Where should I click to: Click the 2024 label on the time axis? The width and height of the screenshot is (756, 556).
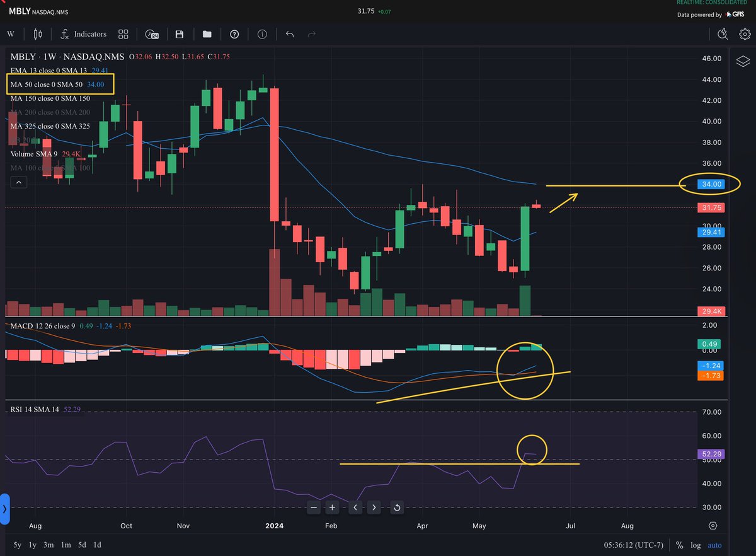pyautogui.click(x=275, y=525)
